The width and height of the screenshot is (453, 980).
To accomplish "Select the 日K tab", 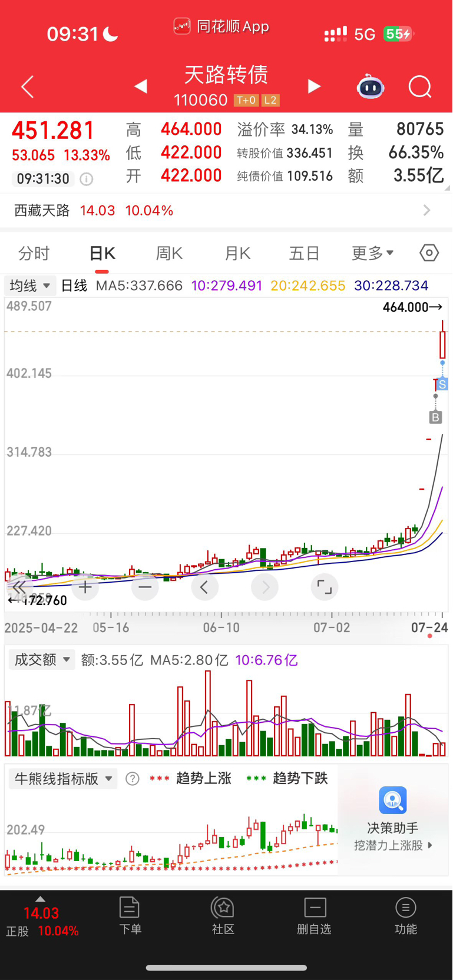I will point(102,254).
